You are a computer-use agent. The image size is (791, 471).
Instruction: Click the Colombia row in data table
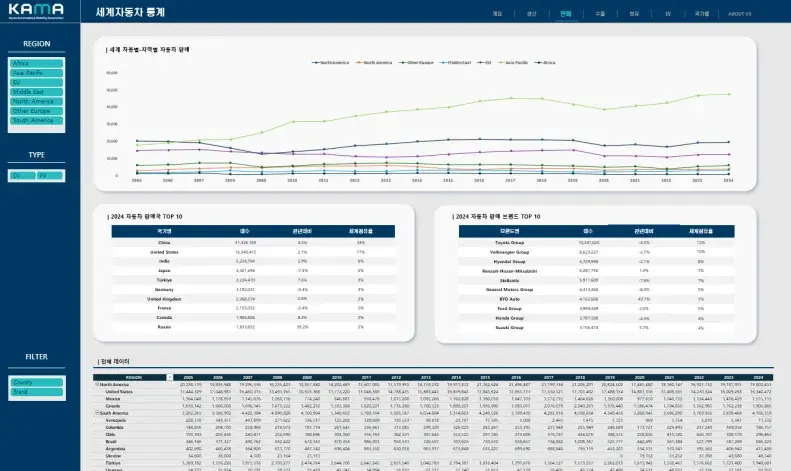coord(433,427)
